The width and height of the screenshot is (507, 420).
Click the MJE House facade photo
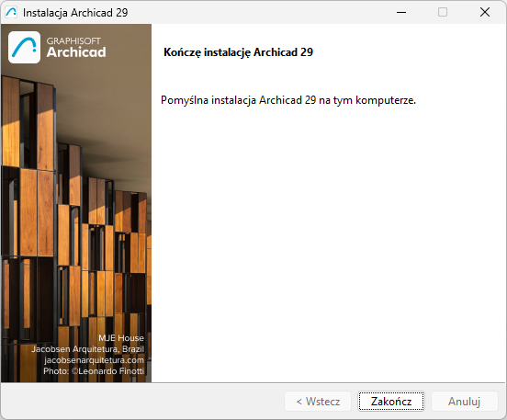pyautogui.click(x=76, y=203)
